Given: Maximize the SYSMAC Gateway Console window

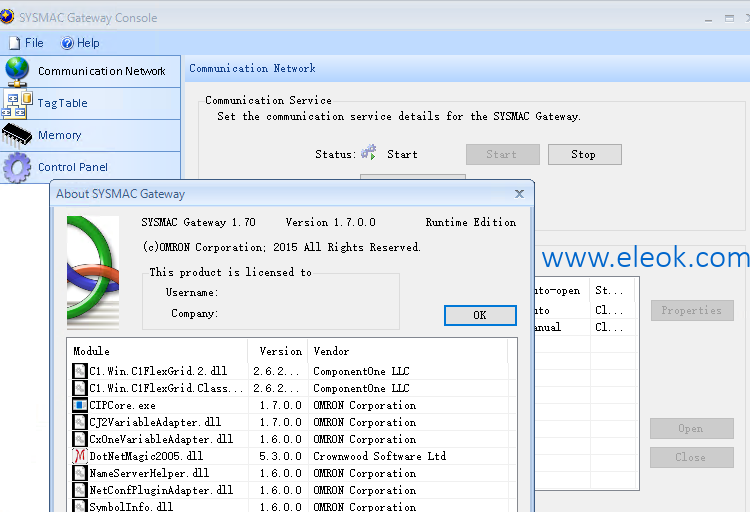Looking at the screenshot, I should [x=729, y=18].
